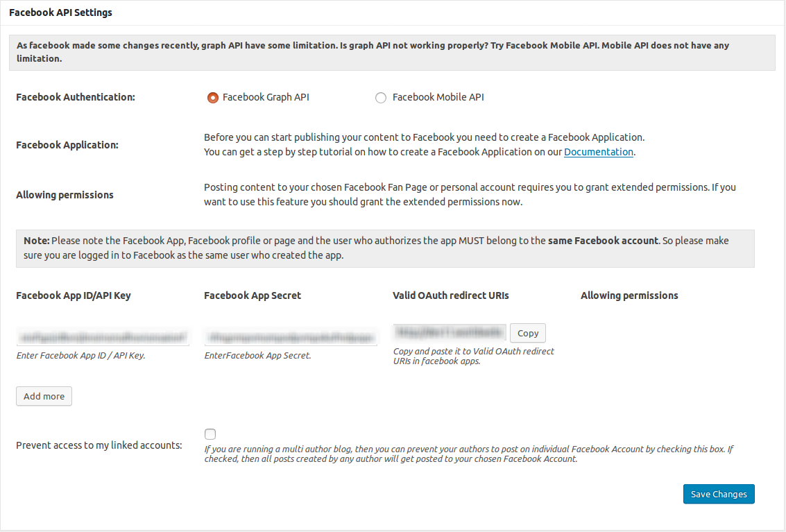The image size is (786, 532).
Task: Select the Facebook Graph API radio button
Action: pyautogui.click(x=213, y=98)
